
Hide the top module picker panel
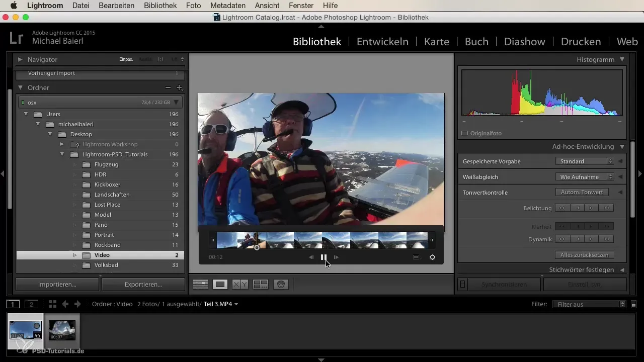point(321,26)
